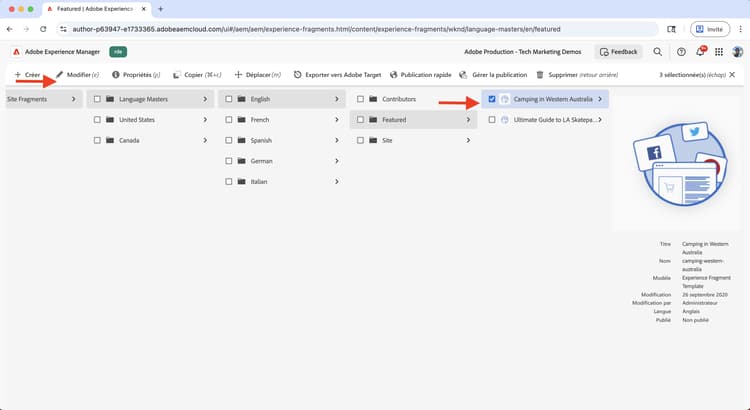750x410 pixels.
Task: Check the Canada checkbox
Action: click(x=97, y=140)
